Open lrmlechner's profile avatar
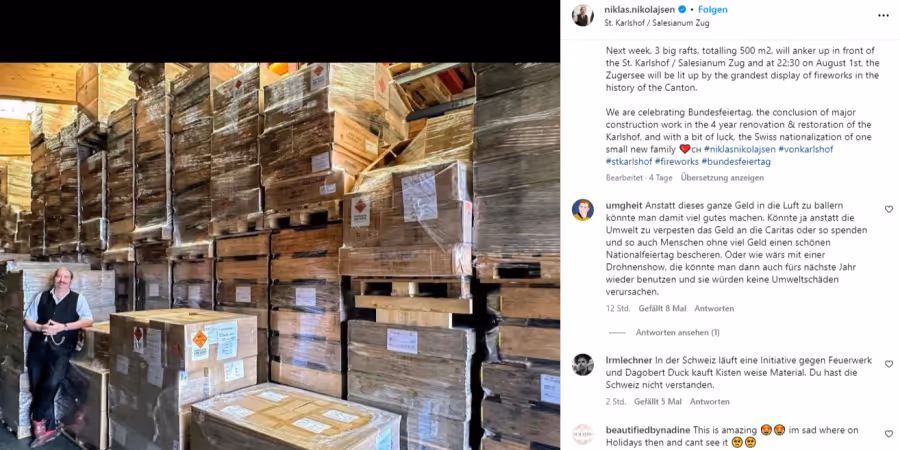This screenshot has width=900, height=450. (x=583, y=364)
